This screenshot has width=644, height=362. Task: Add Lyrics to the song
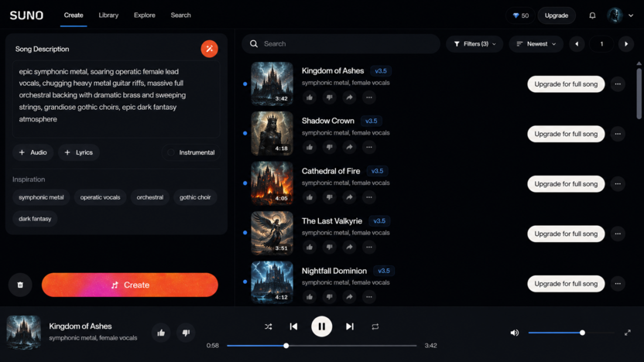78,152
